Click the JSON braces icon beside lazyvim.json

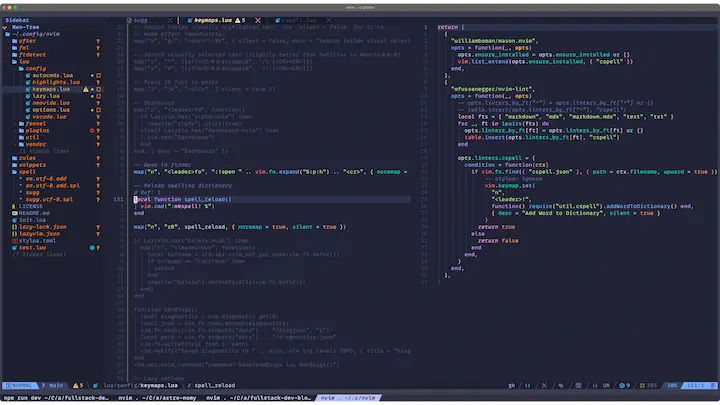(14, 234)
